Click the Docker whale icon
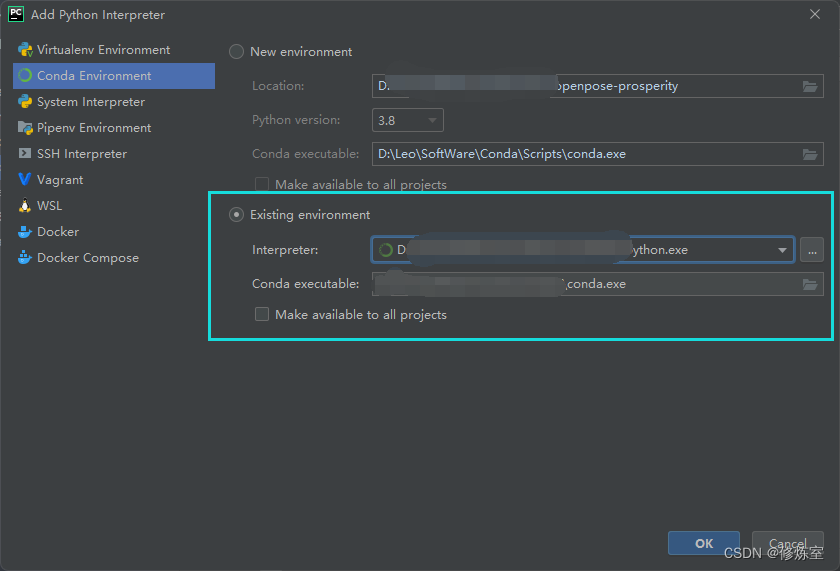The height and width of the screenshot is (571, 840). [25, 231]
